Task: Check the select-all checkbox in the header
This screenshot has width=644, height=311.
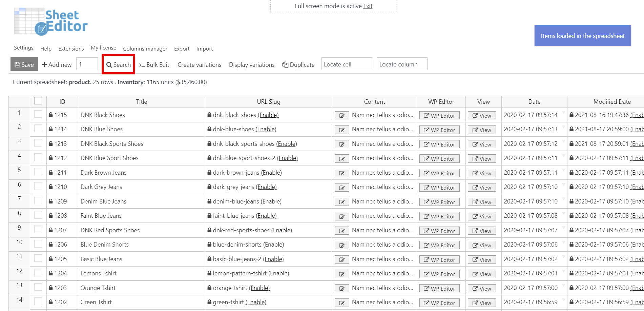Action: point(38,101)
